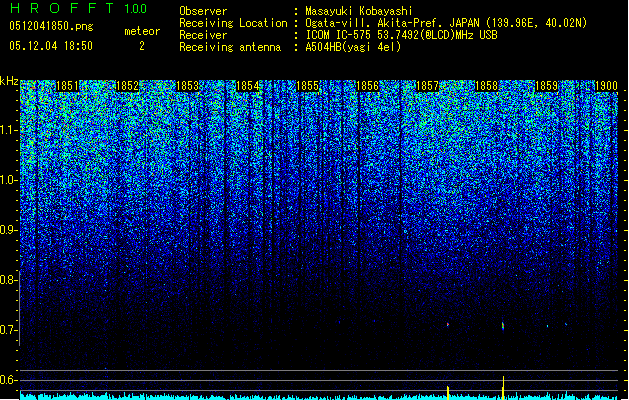Screen dimensions: 629x400
Task: Click the 0.9 kHz axis label
Action: click(x=8, y=230)
